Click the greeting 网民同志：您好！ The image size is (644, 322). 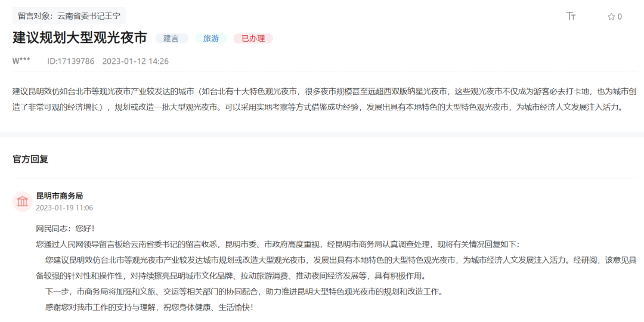[66, 228]
